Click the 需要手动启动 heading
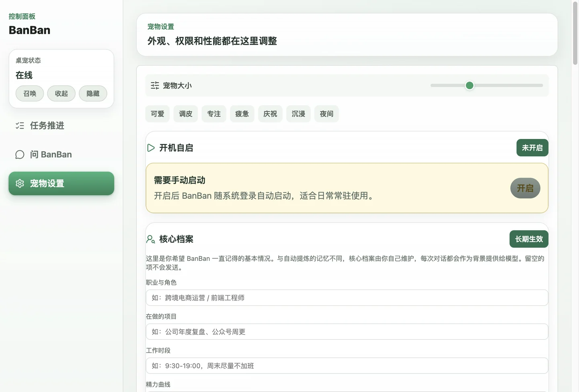 point(180,180)
